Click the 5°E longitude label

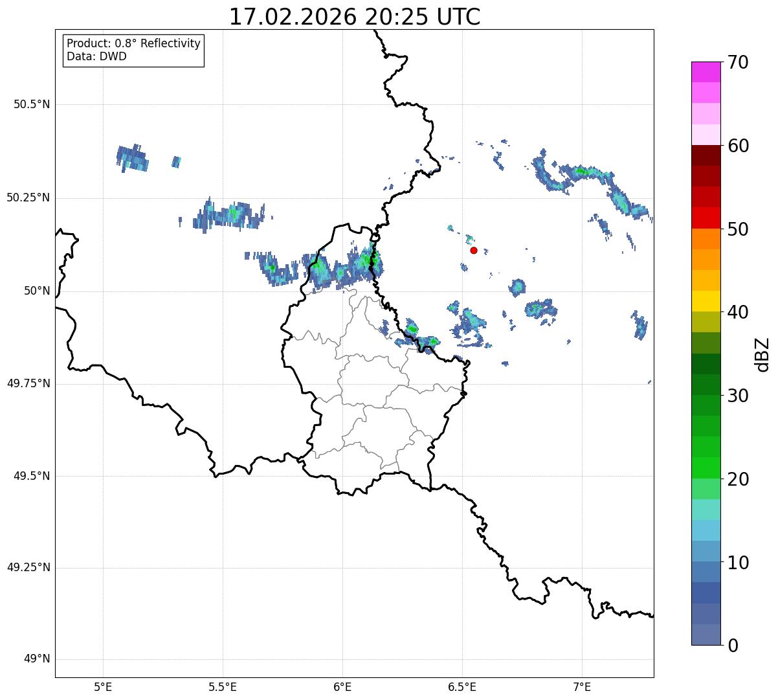(x=103, y=686)
